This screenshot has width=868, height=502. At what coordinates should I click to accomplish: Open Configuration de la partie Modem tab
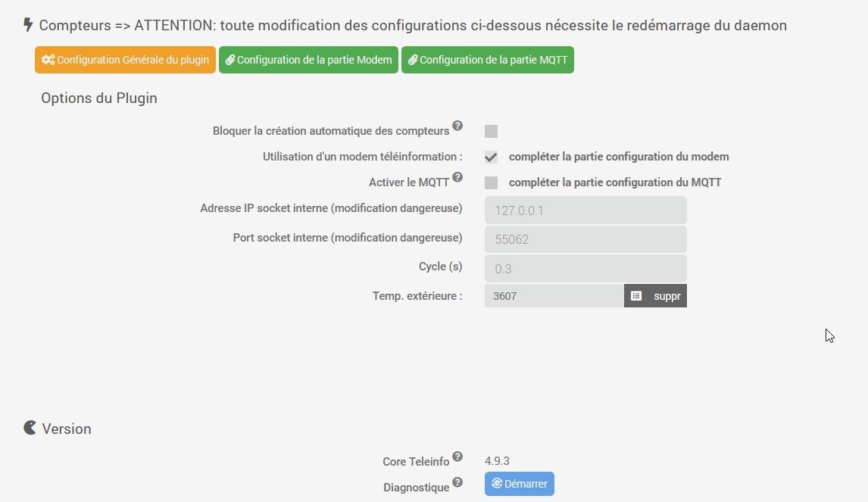click(x=308, y=60)
